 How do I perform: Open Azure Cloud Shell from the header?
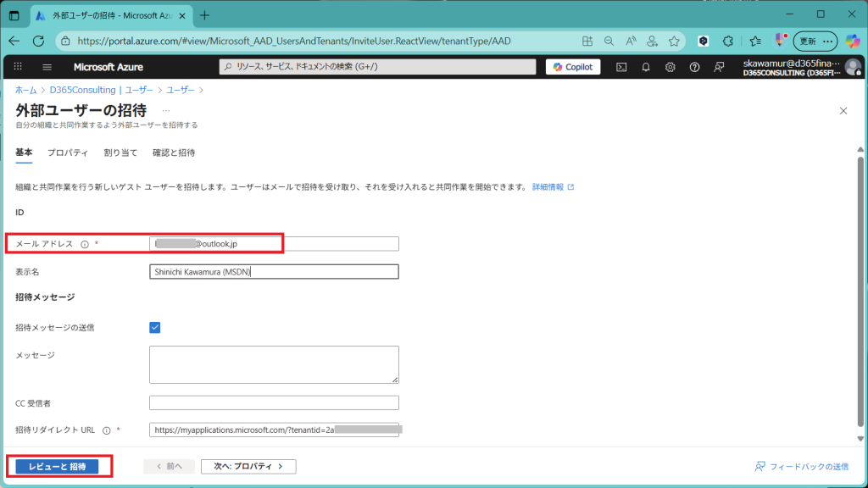coord(621,67)
